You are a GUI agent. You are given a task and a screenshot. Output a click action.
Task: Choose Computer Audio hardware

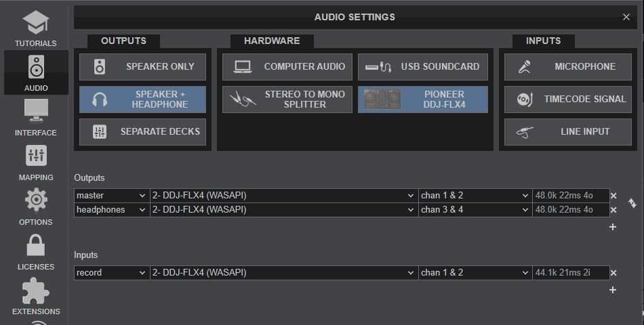click(x=287, y=67)
